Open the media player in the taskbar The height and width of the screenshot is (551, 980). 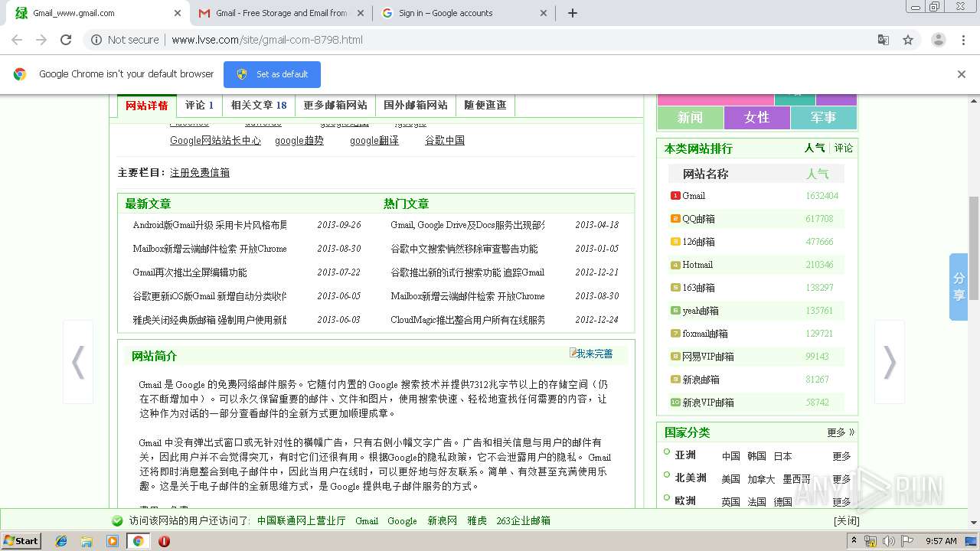[x=113, y=541]
